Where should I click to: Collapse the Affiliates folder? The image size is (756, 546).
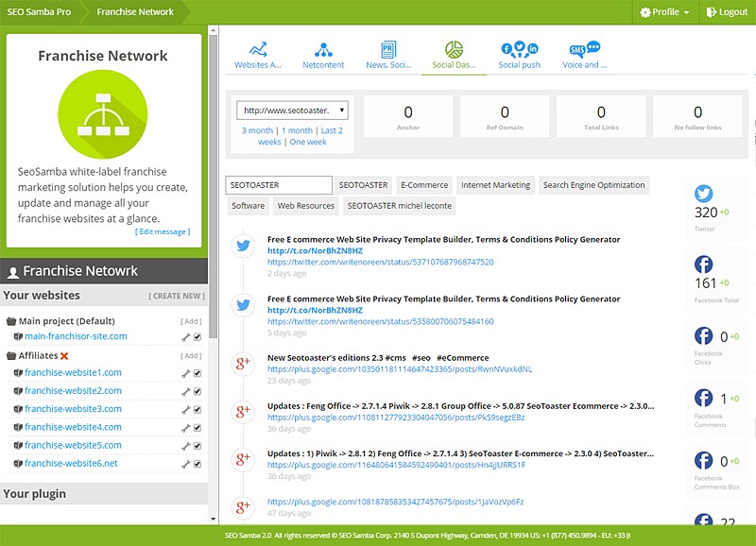click(11, 356)
